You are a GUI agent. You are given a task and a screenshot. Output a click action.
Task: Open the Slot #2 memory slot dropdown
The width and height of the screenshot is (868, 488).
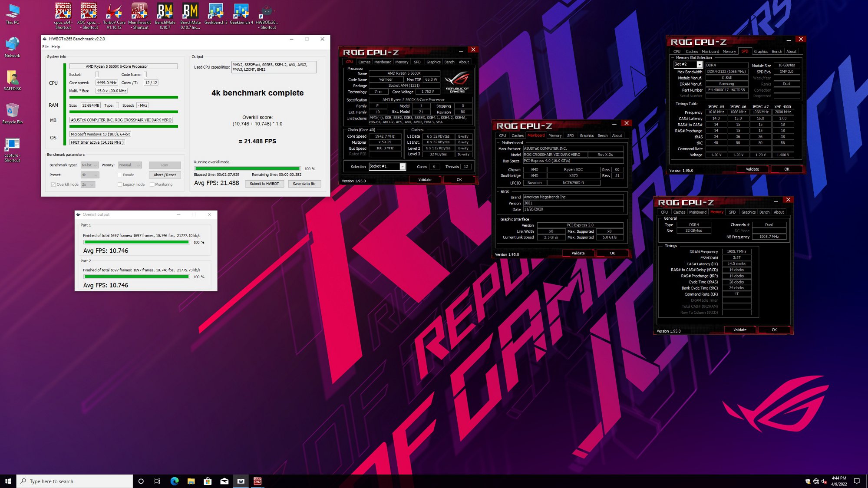click(688, 64)
